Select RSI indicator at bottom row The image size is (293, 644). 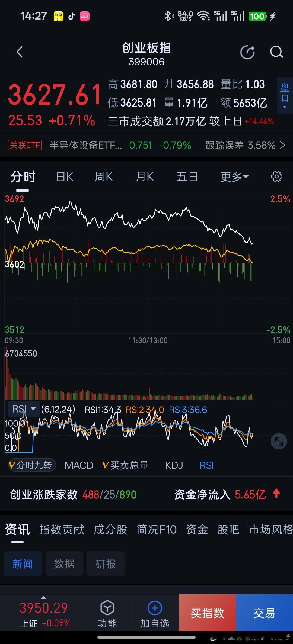pyautogui.click(x=206, y=465)
